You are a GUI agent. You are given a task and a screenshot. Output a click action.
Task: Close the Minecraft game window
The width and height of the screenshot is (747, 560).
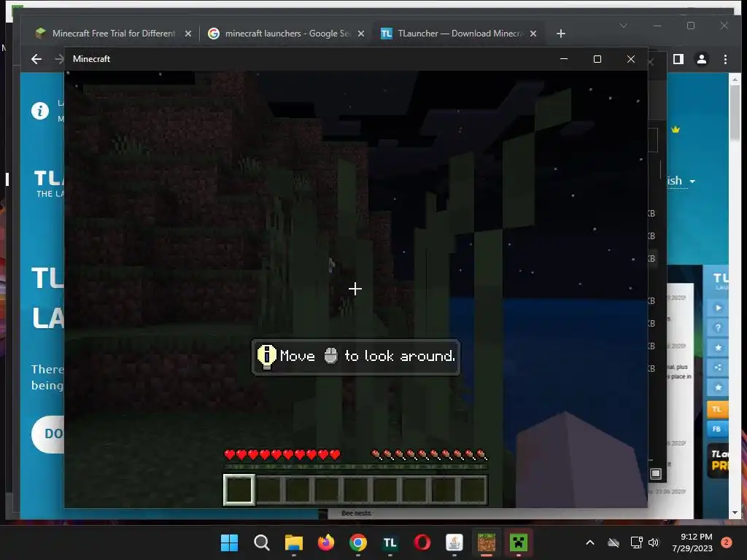[x=631, y=59]
